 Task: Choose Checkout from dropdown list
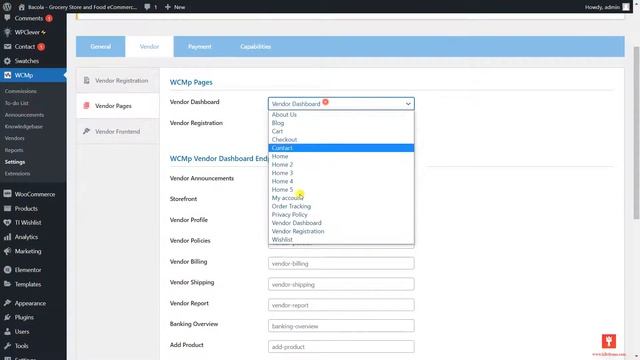[341, 140]
